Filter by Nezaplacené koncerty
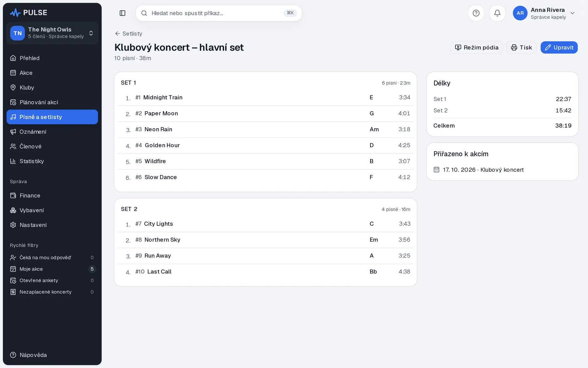This screenshot has height=368, width=588. coord(52,292)
